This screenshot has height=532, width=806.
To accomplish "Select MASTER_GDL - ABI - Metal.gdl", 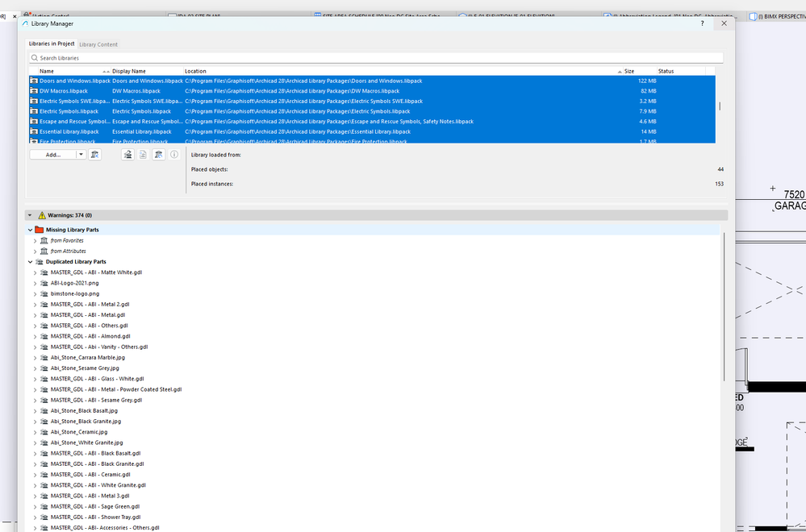I will click(88, 315).
